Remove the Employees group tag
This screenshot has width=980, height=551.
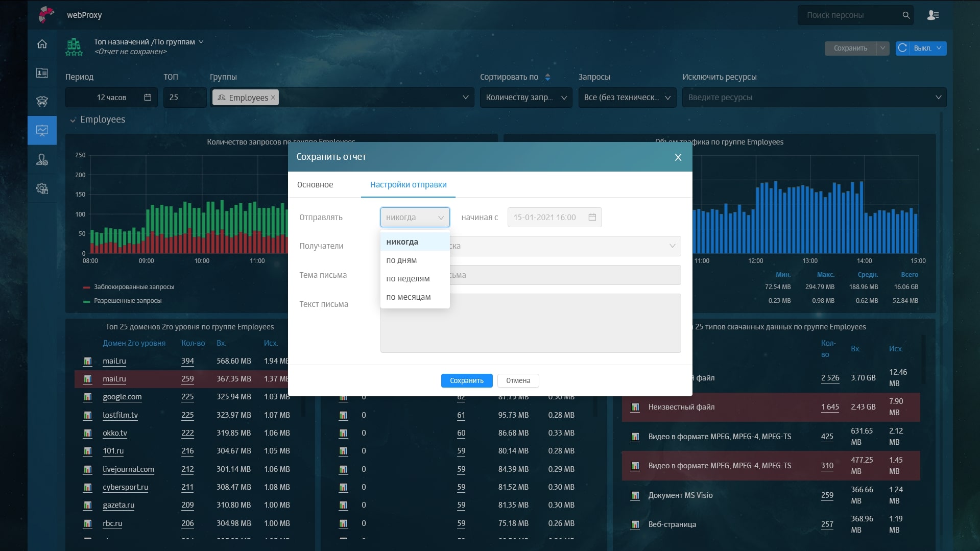click(273, 98)
